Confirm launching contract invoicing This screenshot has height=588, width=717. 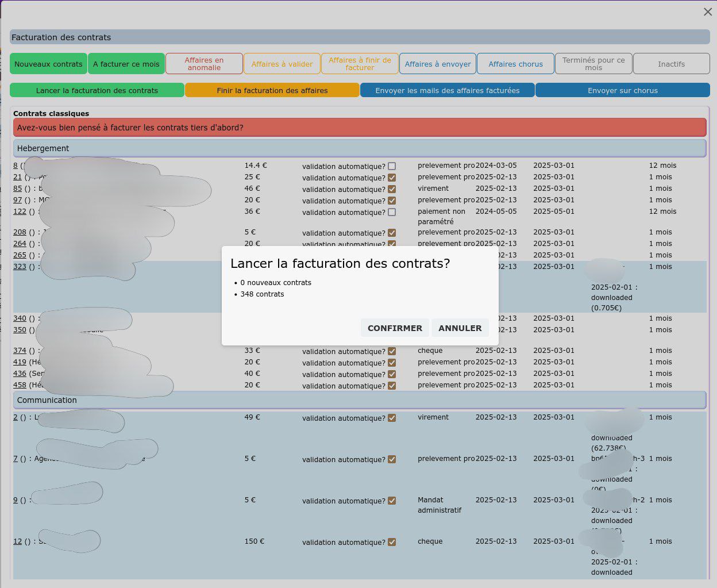point(395,328)
